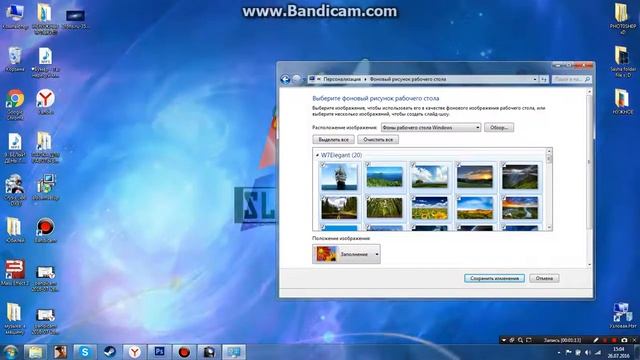Image resolution: width=640 pixels, height=360 pixels.
Task: Select the Computer icon on the desktop
Action: click(x=15, y=16)
